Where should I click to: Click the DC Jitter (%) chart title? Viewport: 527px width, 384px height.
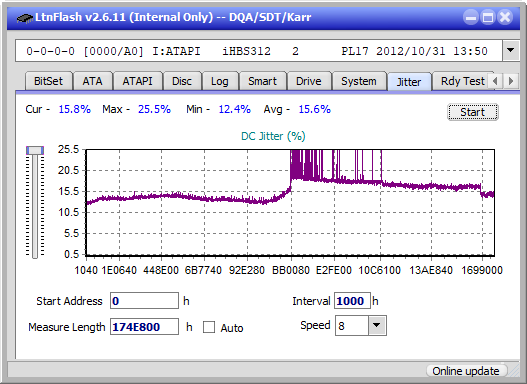tap(273, 136)
